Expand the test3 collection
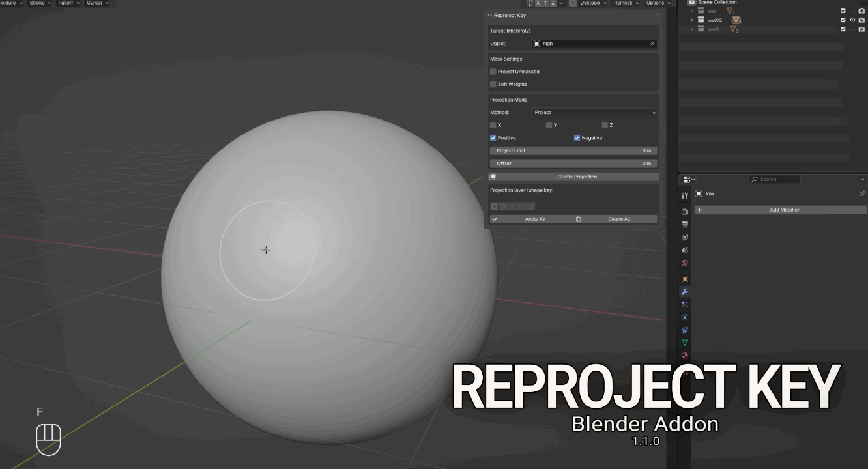 coord(692,29)
